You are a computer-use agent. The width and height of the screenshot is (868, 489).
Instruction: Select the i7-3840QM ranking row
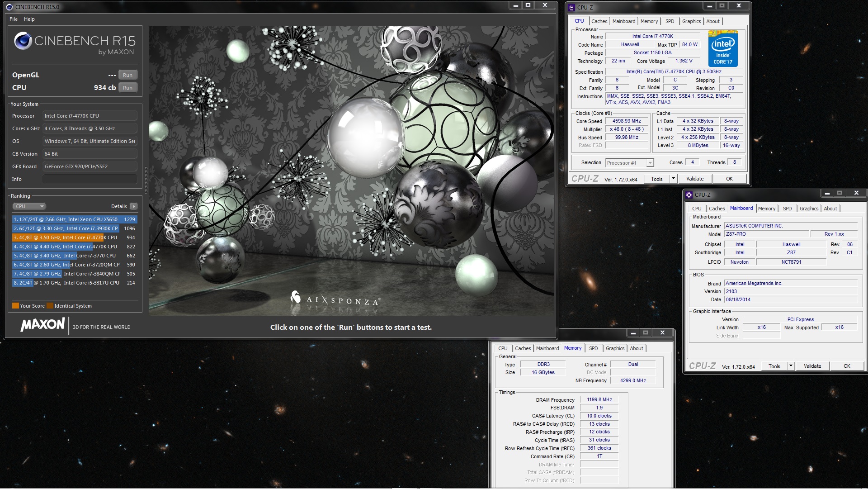pyautogui.click(x=75, y=274)
